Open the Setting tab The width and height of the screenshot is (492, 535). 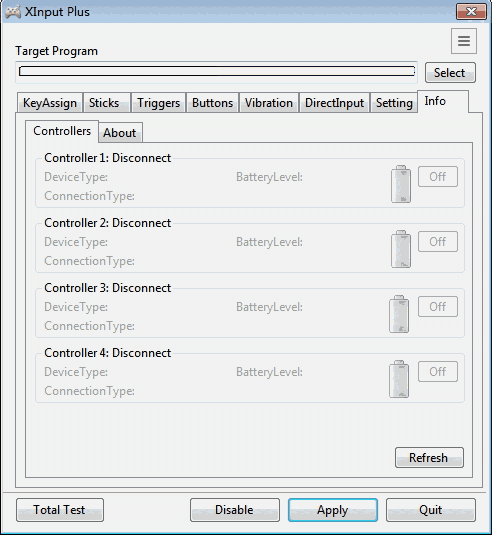tap(394, 103)
